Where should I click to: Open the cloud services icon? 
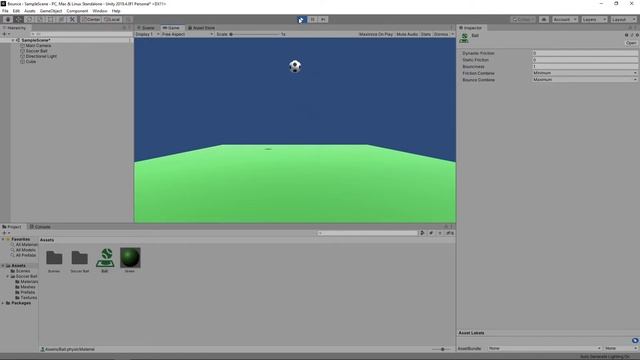(544, 19)
